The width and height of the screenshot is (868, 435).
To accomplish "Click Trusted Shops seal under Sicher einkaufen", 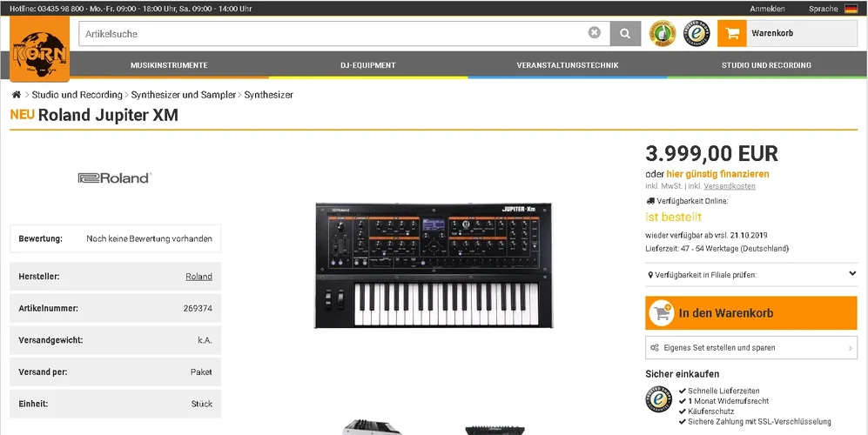I will click(659, 399).
